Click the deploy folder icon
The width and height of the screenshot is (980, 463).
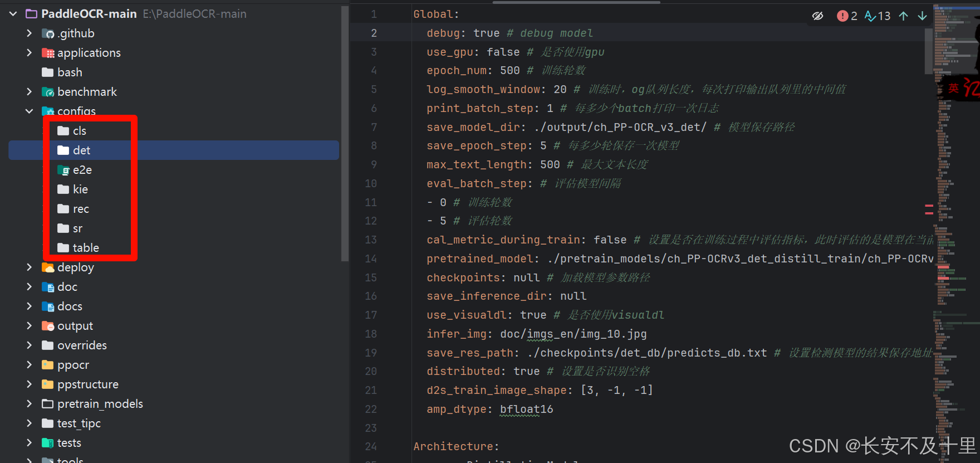coord(48,267)
